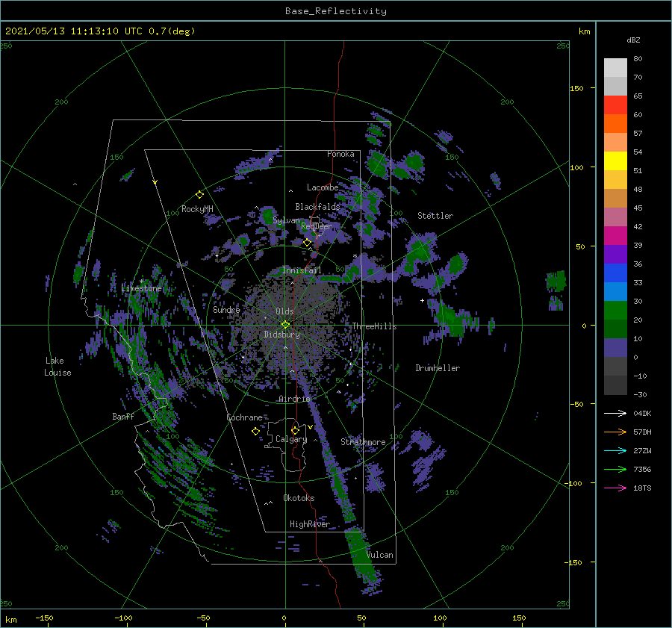Click the Vulcan label
Screen dimensions: 672x628
pyautogui.click(x=380, y=555)
